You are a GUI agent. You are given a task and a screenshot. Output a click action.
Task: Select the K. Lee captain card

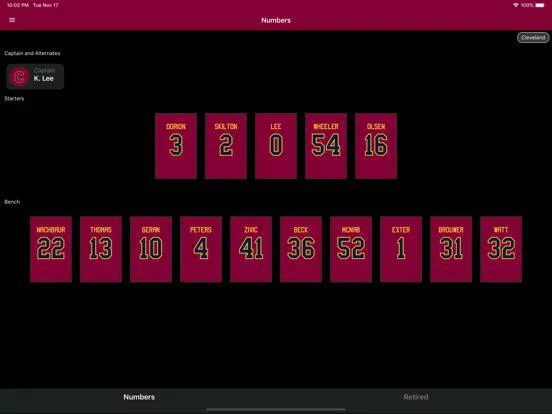coord(35,76)
